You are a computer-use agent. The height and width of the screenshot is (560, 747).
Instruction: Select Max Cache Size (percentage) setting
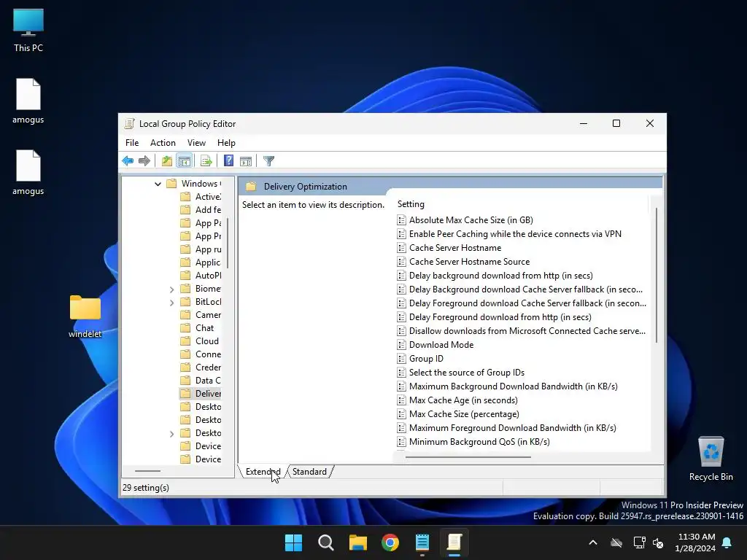coord(458,413)
